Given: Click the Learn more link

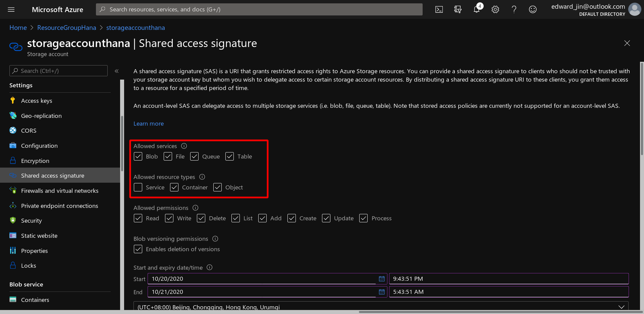Looking at the screenshot, I should pos(149,124).
